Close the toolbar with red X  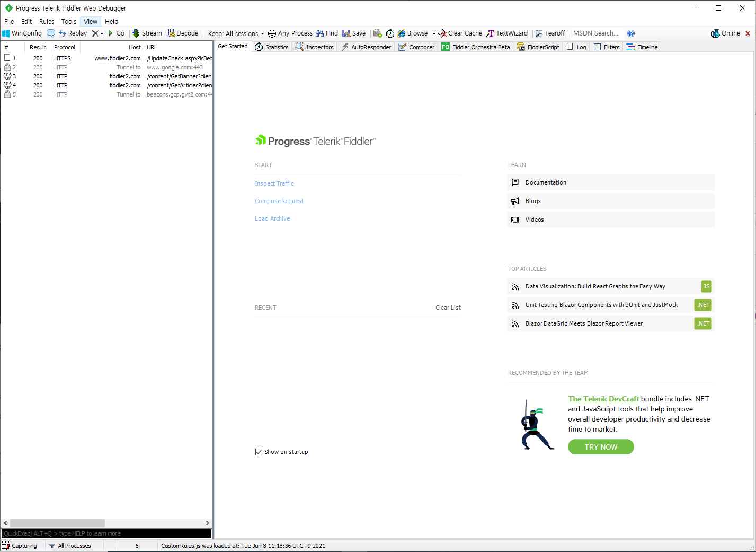coord(748,33)
